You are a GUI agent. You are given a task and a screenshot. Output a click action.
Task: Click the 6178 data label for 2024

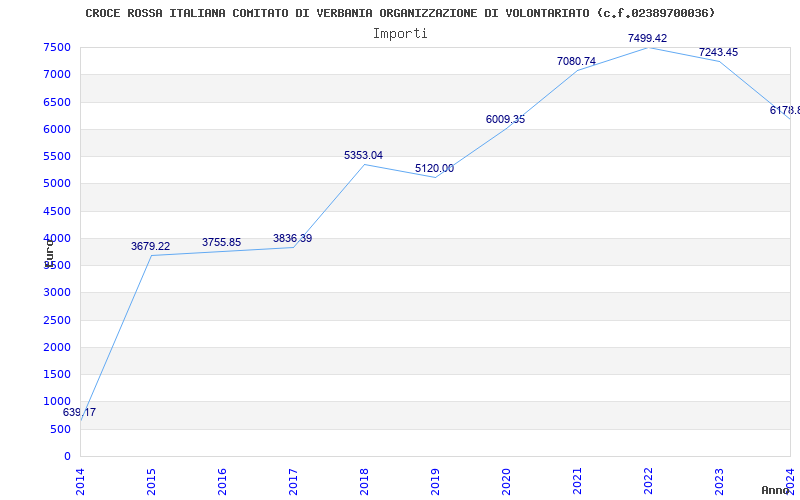click(x=785, y=111)
